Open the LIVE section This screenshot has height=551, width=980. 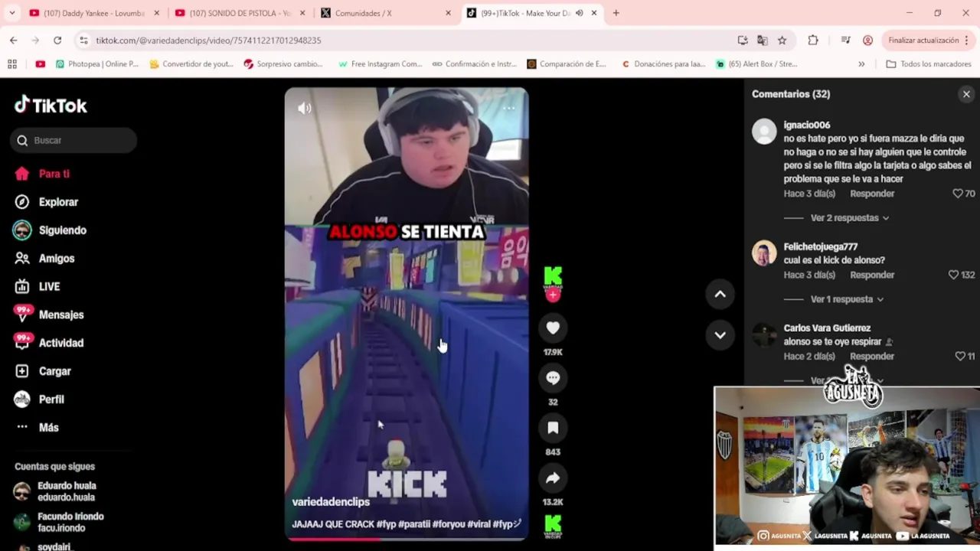(x=38, y=286)
